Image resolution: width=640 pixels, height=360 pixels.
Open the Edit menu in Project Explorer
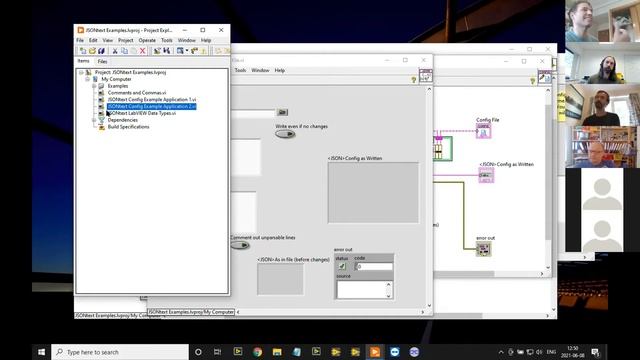(93, 40)
